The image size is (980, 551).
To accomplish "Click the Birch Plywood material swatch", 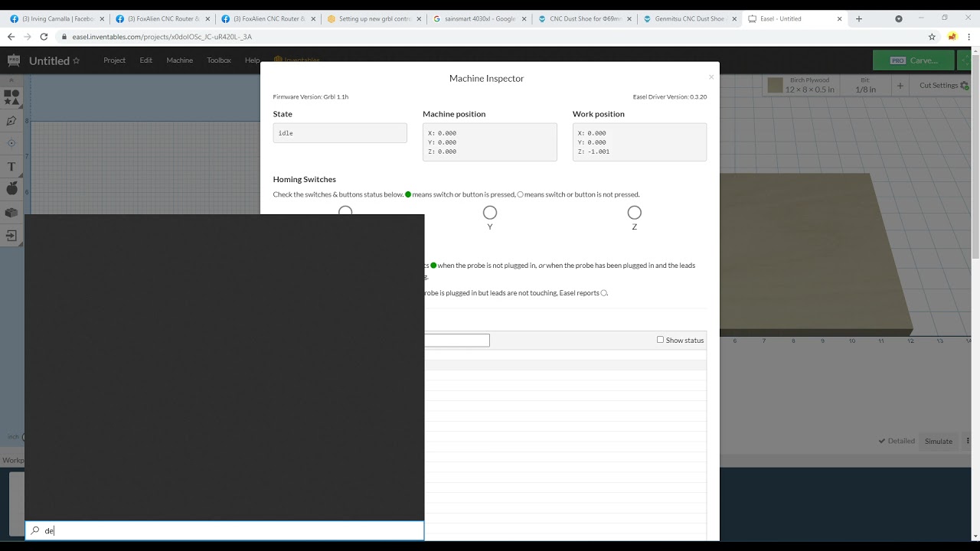I will click(x=776, y=85).
